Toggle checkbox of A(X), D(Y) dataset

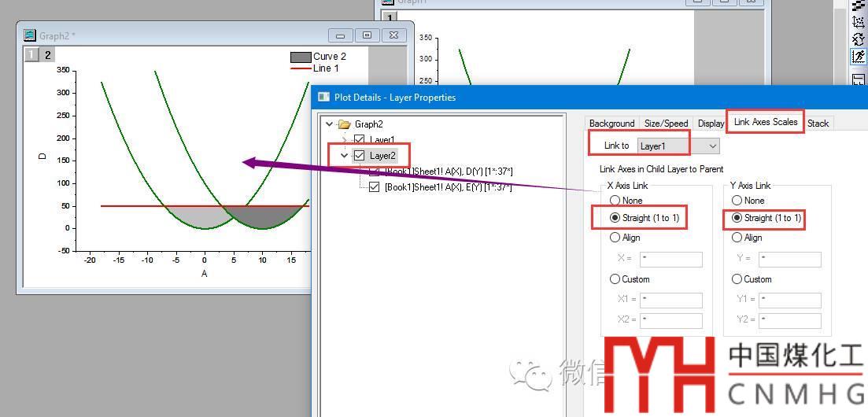[x=375, y=172]
